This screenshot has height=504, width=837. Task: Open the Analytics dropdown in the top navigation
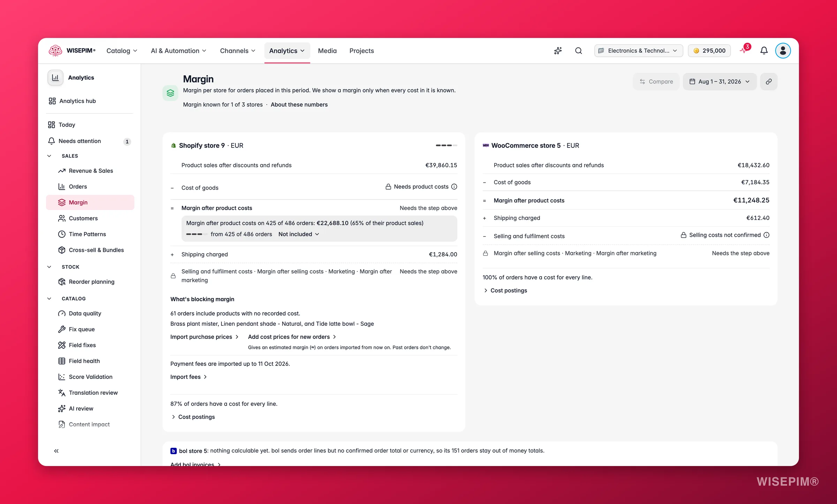click(287, 51)
